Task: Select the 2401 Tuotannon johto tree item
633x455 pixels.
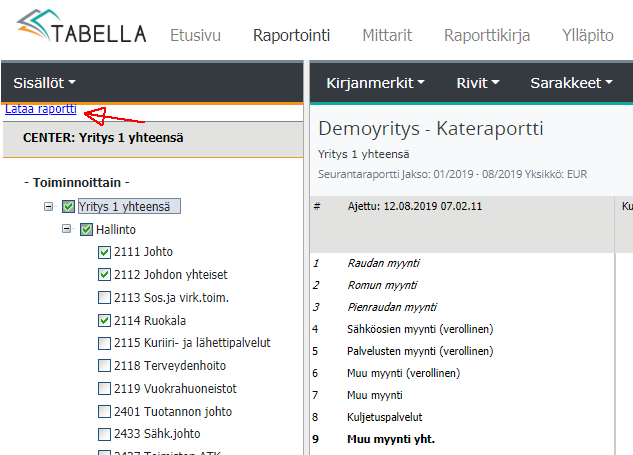Action: [x=174, y=412]
